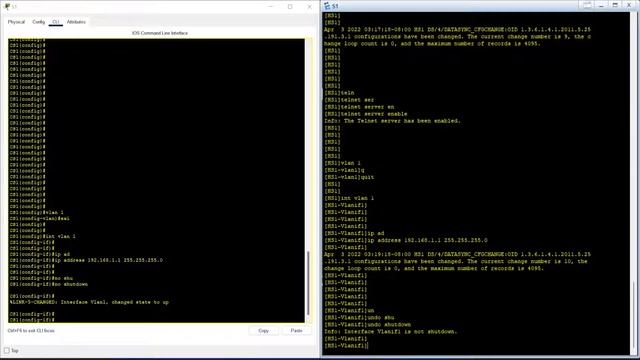Click the 'S1(config)#vlan 1' line in left terminal
The width and height of the screenshot is (640, 360).
pyautogui.click(x=36, y=212)
